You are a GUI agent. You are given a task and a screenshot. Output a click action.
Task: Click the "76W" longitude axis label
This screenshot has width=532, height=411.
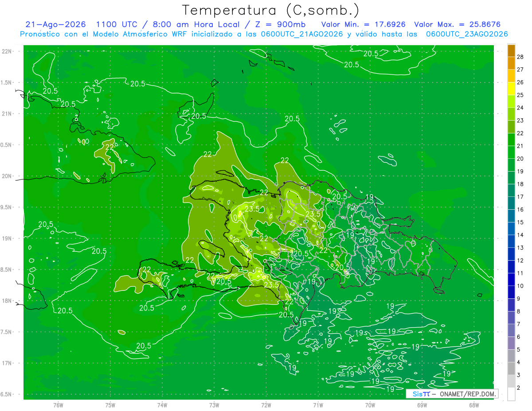[58, 405]
